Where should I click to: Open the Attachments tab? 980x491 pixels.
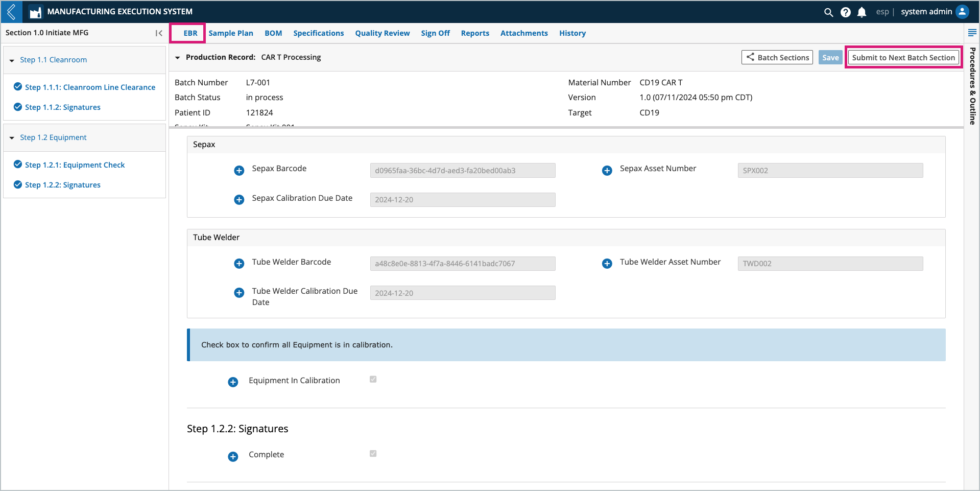click(x=524, y=33)
